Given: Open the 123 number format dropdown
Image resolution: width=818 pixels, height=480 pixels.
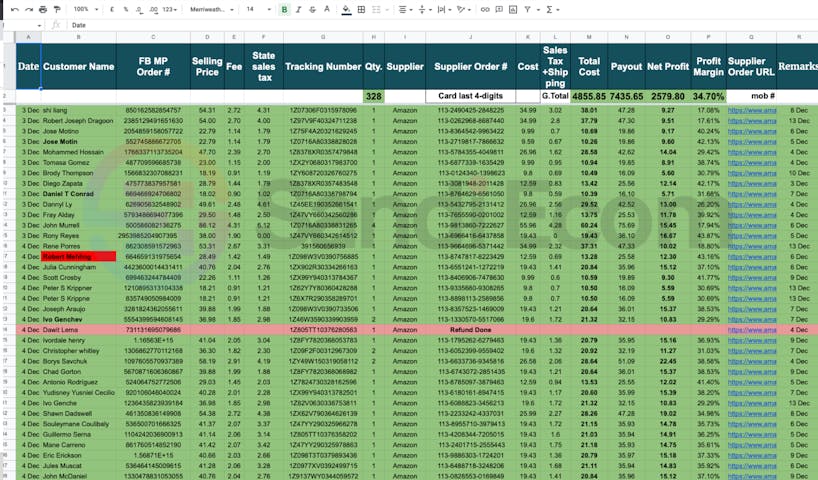Looking at the screenshot, I should pyautogui.click(x=170, y=9).
